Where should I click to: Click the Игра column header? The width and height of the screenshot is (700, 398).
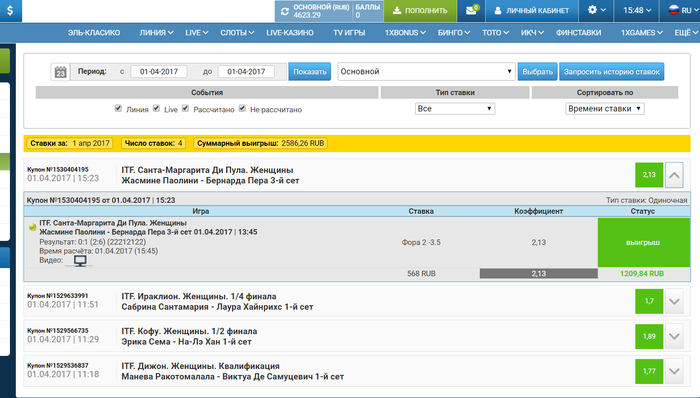(200, 211)
